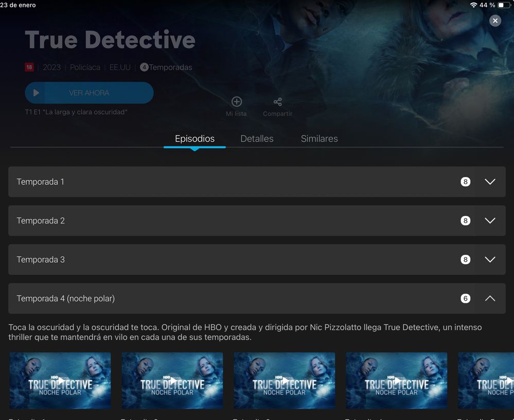
Task: Play the second Noche Polar episode thumbnail
Action: [x=172, y=380]
